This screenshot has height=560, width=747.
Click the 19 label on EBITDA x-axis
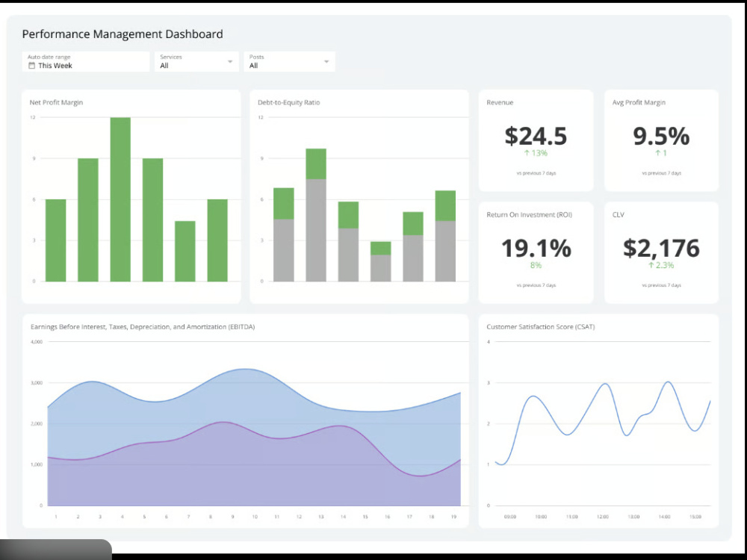click(x=453, y=517)
